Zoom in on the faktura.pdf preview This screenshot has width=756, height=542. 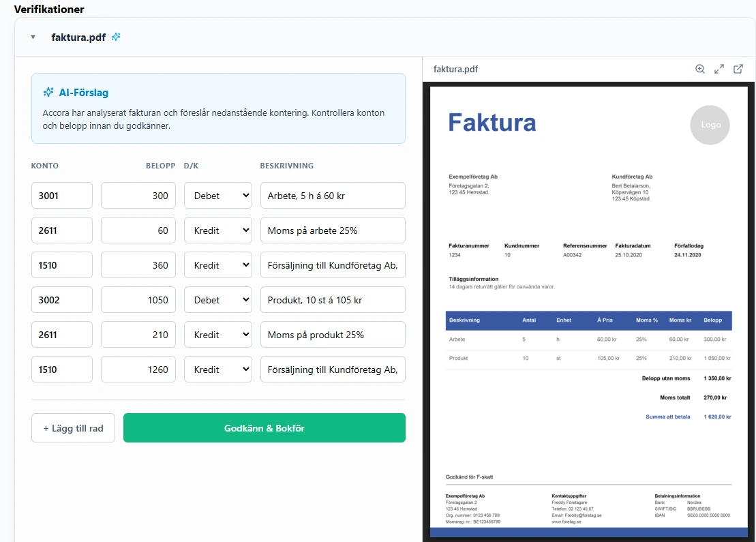pyautogui.click(x=700, y=69)
